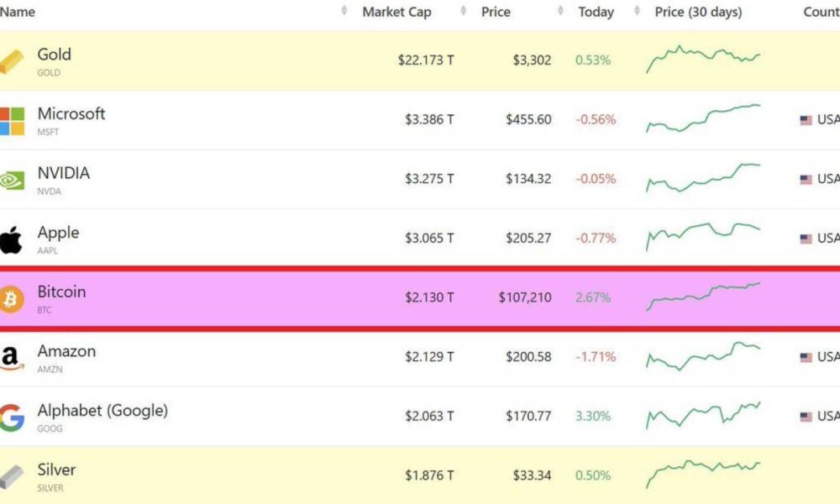Screen dimensions: 840x504
Task: Open the Alphabet (Google) company link
Action: click(102, 411)
